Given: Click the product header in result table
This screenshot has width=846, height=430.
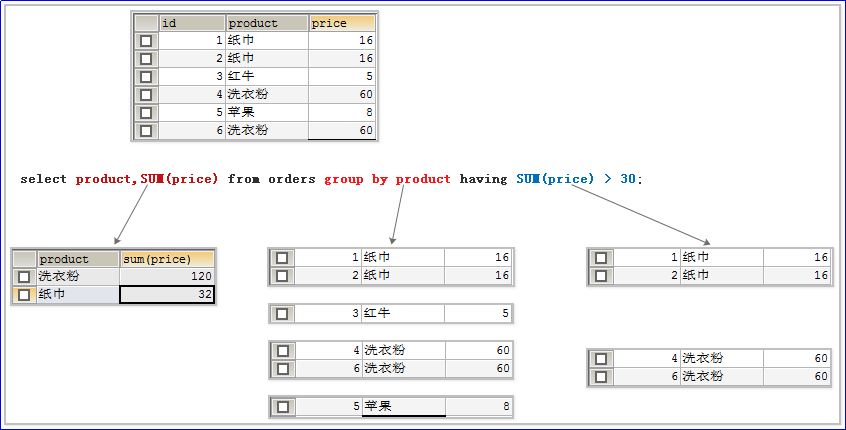Looking at the screenshot, I should click(77, 259).
